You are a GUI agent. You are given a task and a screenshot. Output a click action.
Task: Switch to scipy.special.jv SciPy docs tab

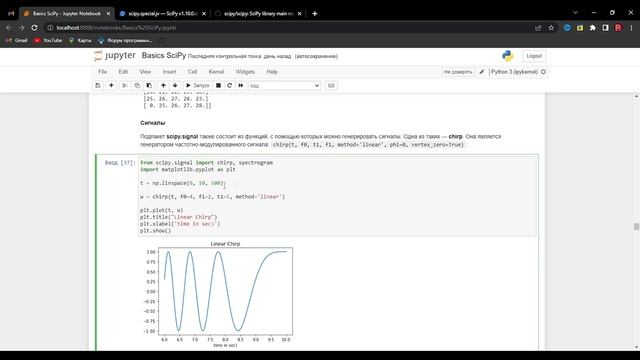click(162, 13)
